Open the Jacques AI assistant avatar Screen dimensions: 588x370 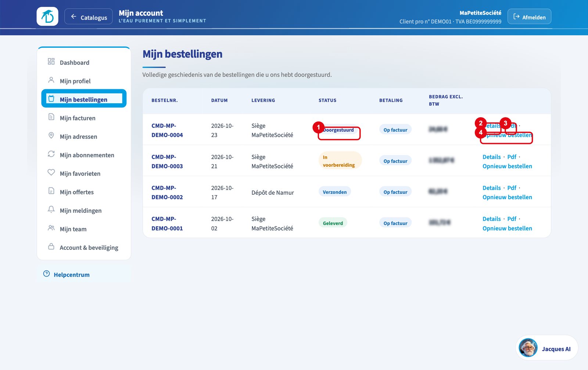(528, 348)
